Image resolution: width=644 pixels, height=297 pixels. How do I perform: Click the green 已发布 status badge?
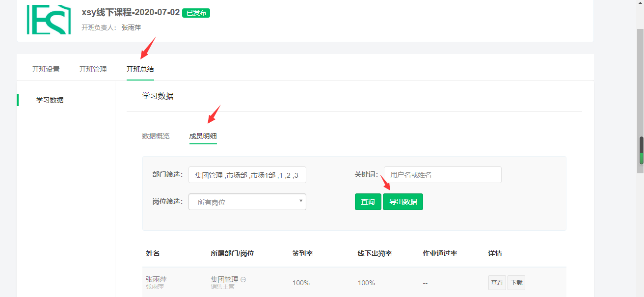(196, 13)
